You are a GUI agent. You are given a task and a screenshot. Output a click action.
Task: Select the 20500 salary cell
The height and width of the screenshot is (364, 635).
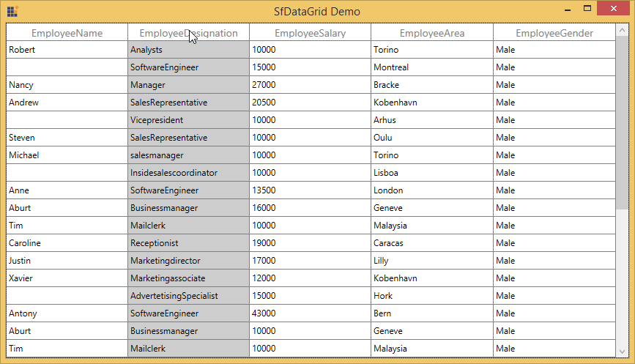tap(310, 103)
